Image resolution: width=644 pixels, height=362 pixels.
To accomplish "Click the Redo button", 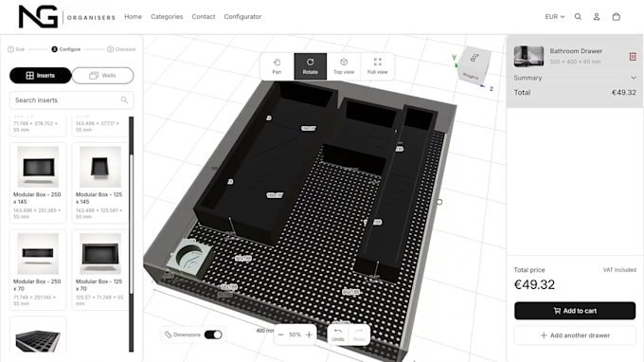I will 359,335.
